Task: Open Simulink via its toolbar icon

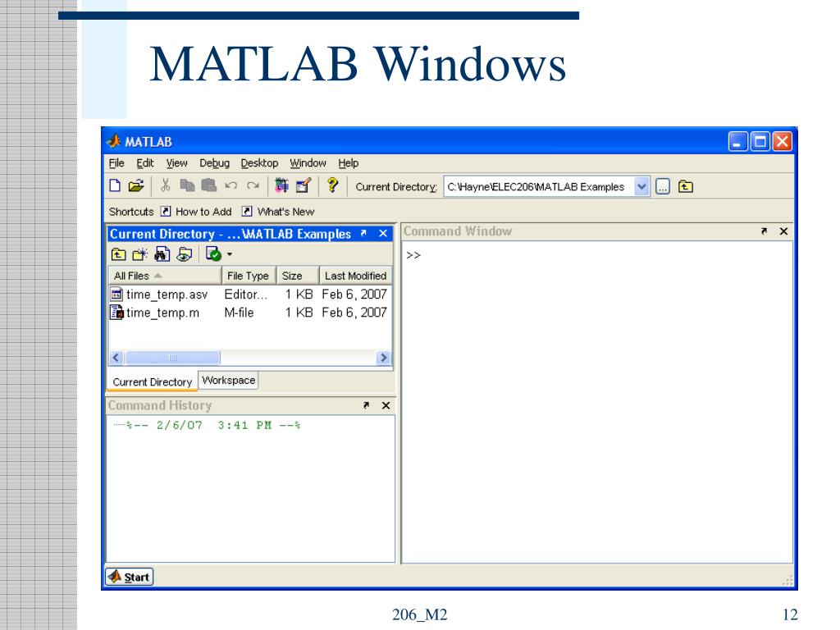Action: pyautogui.click(x=282, y=185)
